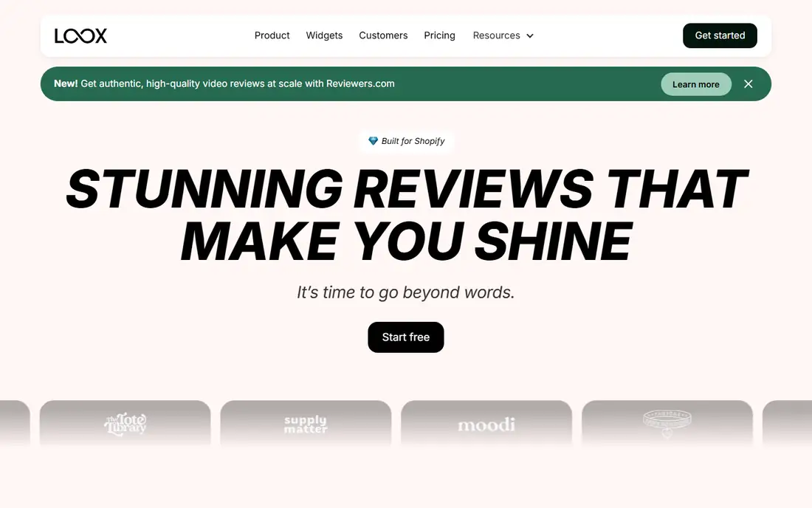This screenshot has height=508, width=812.
Task: Select the supply matter logo card
Action: (x=306, y=424)
